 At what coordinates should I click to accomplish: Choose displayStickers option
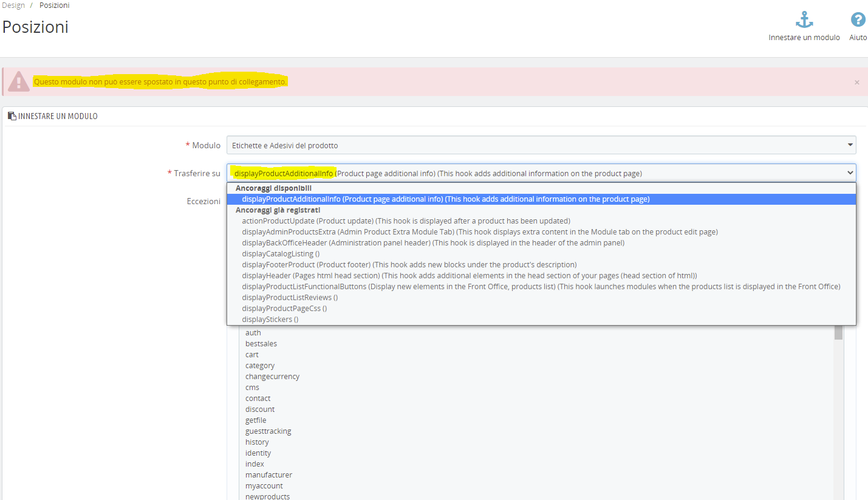(x=541, y=320)
